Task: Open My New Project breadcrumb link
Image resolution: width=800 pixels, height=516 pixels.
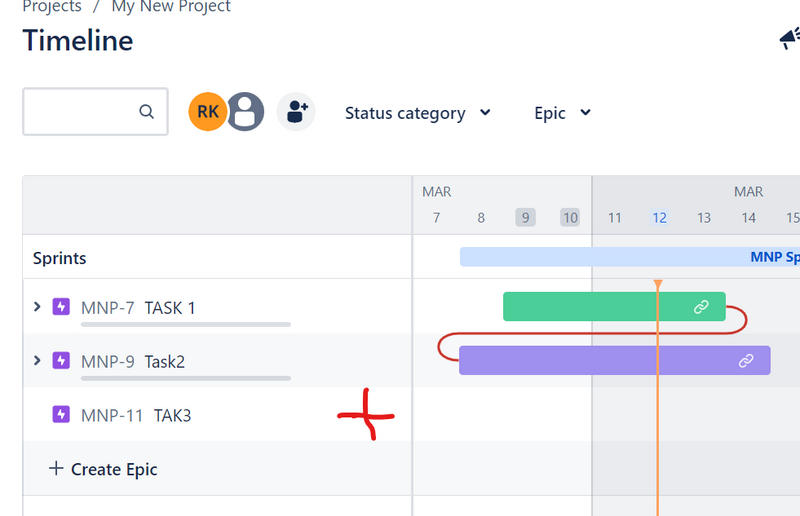Action: [171, 7]
